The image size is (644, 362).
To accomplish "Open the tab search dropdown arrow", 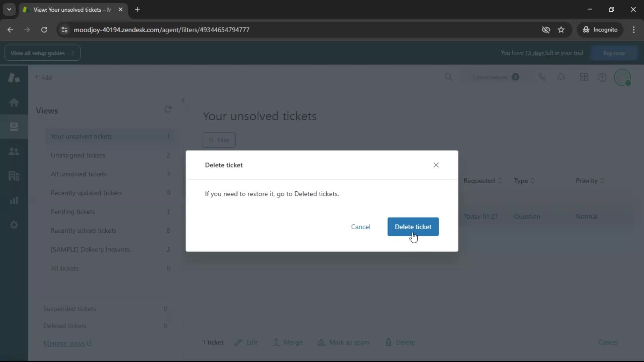I will 9,10.
